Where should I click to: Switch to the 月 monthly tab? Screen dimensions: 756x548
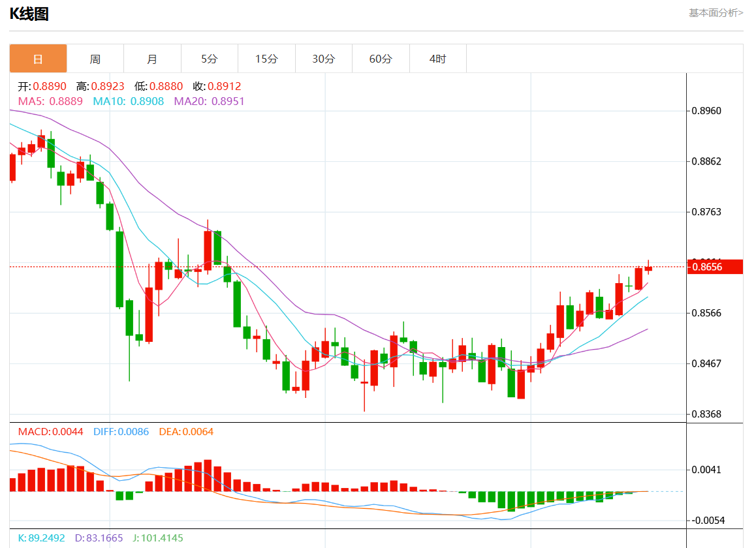(152, 59)
